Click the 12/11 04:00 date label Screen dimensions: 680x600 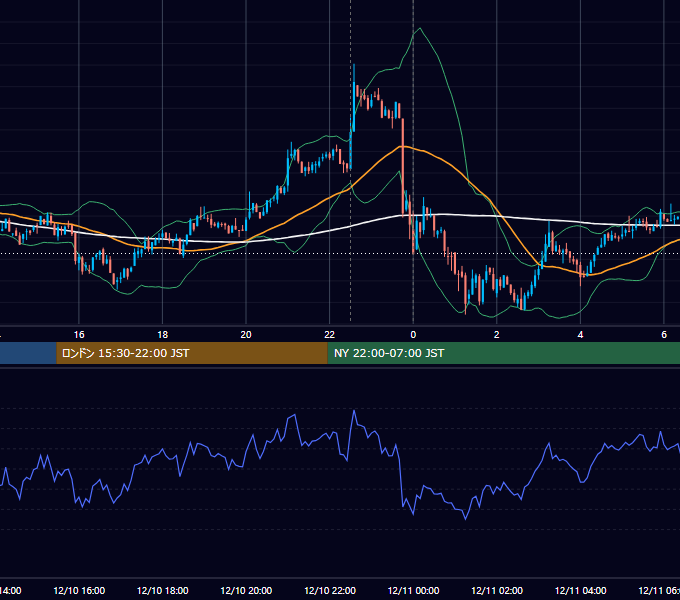tap(581, 590)
